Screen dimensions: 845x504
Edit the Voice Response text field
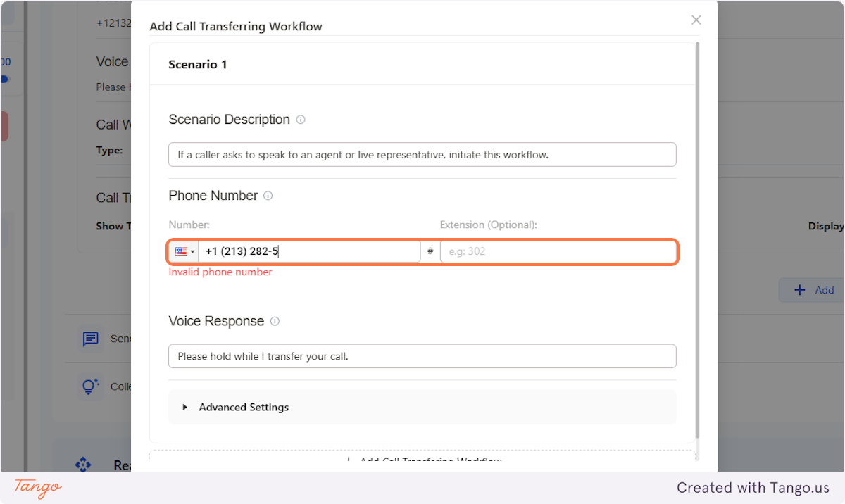422,356
